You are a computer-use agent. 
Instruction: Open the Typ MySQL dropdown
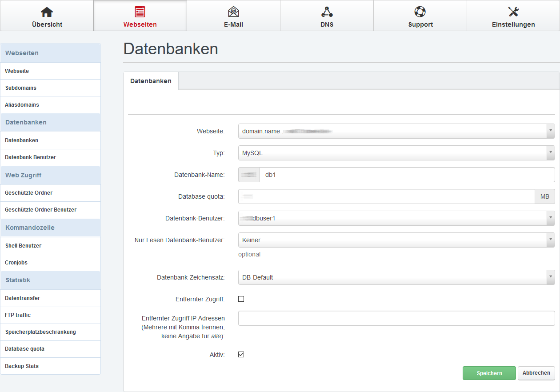tap(396, 153)
